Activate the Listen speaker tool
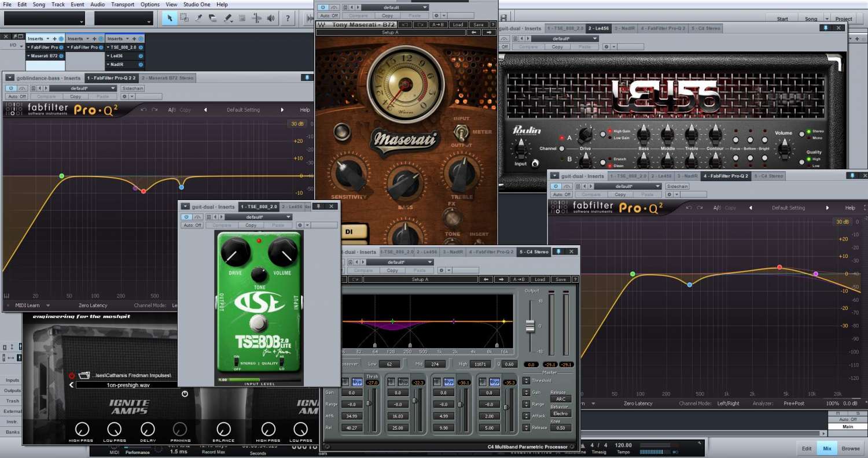This screenshot has width=868, height=458. tap(271, 19)
